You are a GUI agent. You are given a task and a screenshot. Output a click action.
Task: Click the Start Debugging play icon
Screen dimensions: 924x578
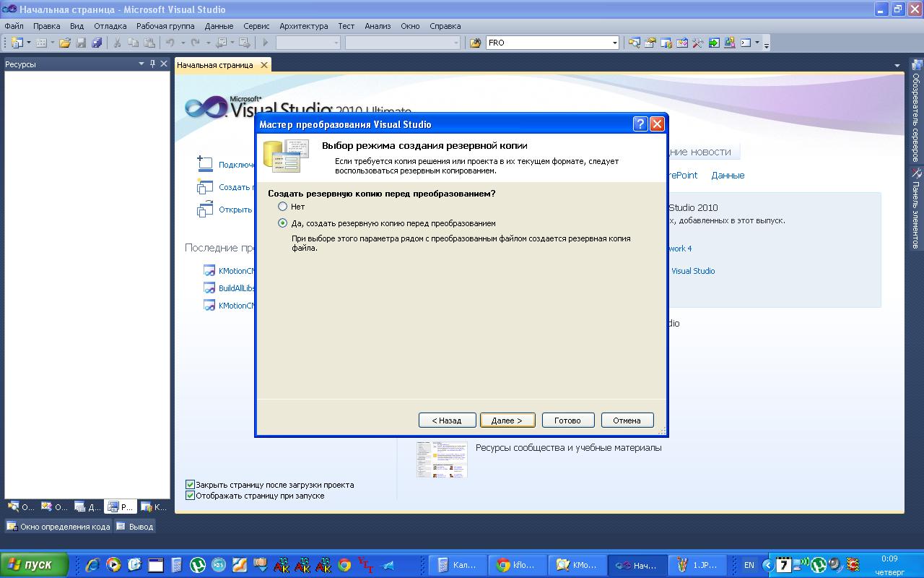coord(265,43)
